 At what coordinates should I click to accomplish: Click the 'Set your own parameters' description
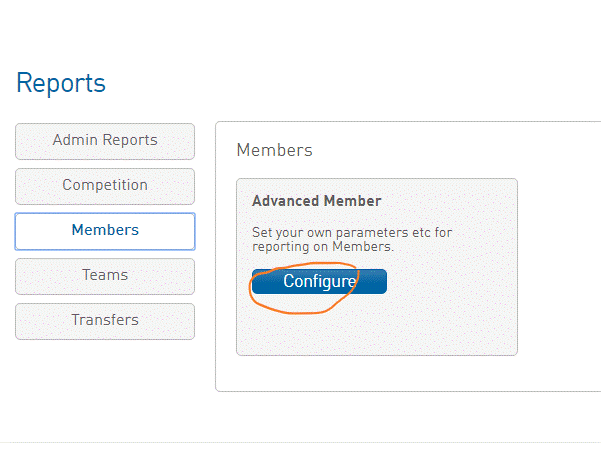[351, 233]
